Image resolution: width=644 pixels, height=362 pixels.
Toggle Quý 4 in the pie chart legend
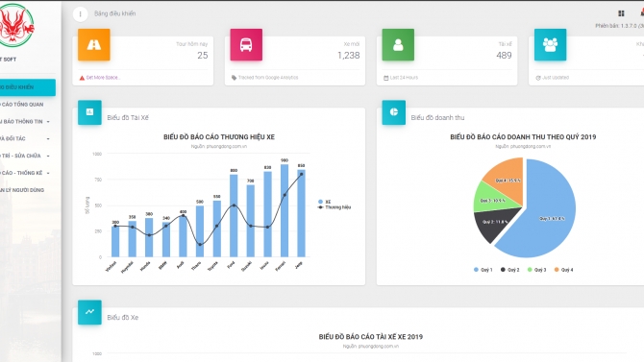(x=563, y=270)
